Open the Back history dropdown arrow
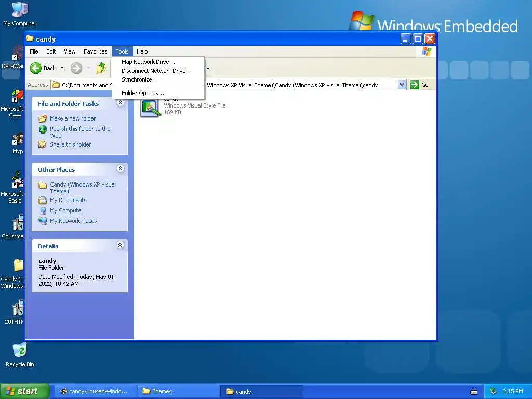This screenshot has width=532, height=399. point(62,68)
